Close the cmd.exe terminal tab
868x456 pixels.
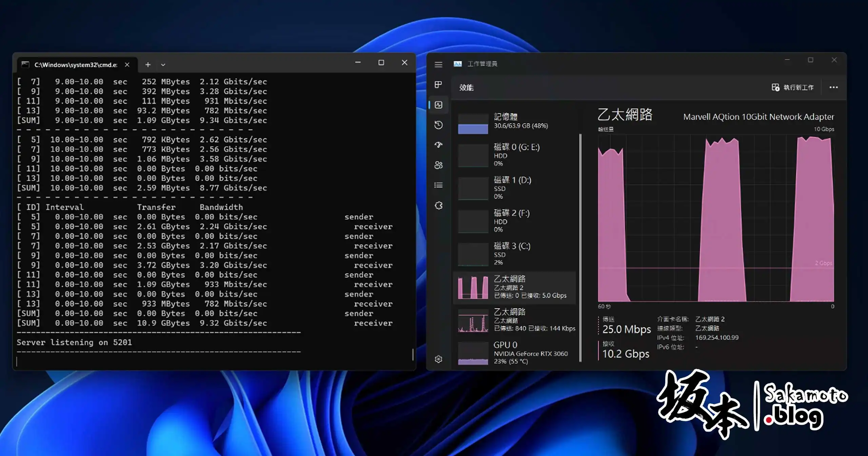click(x=127, y=64)
